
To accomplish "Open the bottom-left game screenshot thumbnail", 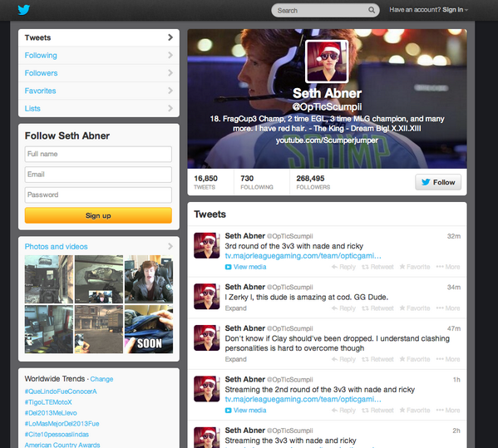I will [49, 329].
